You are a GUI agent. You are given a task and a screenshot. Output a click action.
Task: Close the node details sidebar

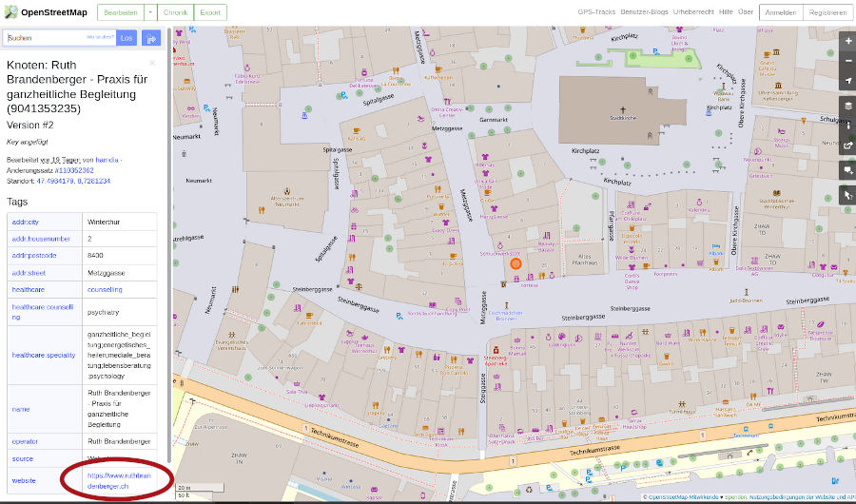(152, 63)
